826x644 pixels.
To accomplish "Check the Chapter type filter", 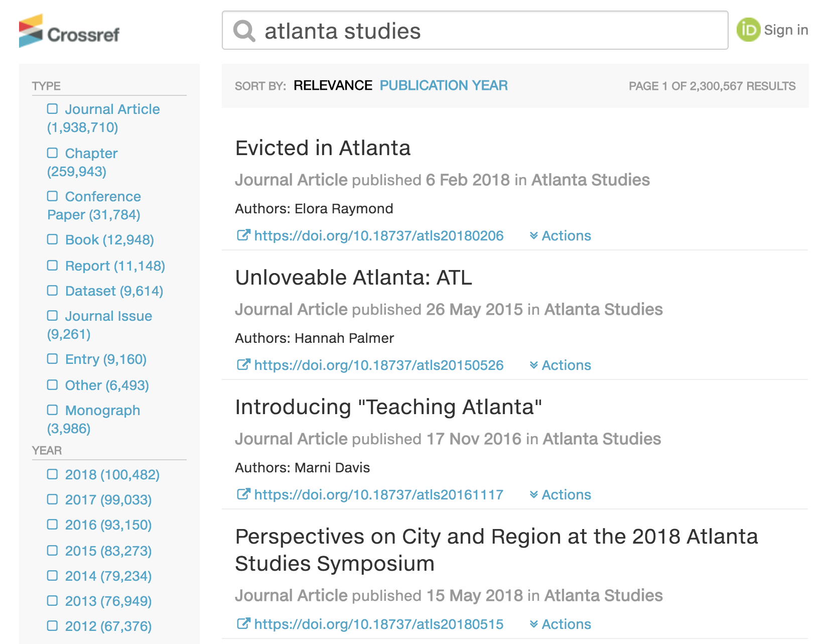I will coord(53,153).
